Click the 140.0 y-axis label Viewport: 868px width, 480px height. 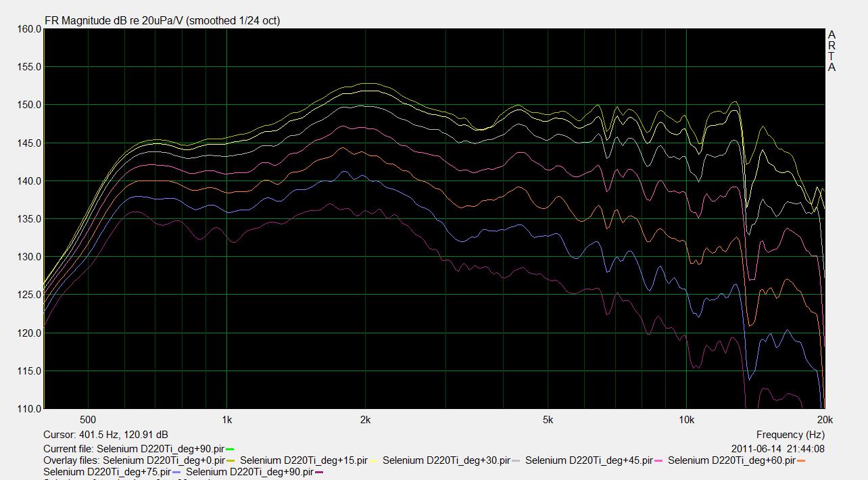pyautogui.click(x=28, y=181)
